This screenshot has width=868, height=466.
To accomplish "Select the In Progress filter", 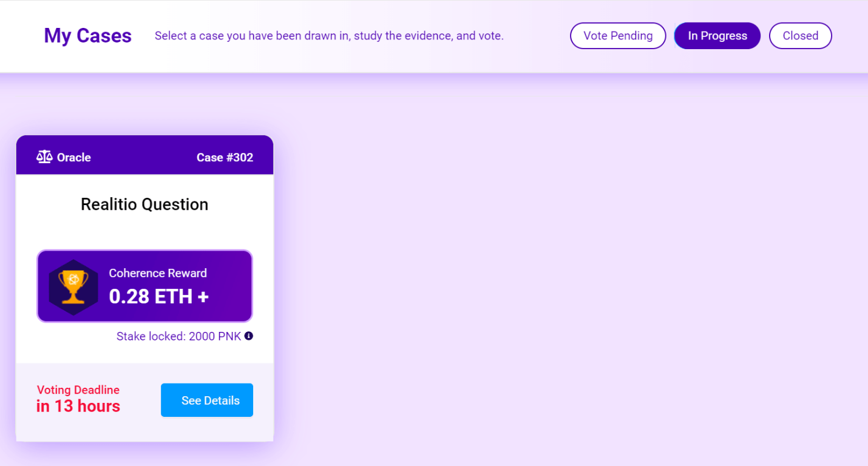I will click(x=717, y=36).
